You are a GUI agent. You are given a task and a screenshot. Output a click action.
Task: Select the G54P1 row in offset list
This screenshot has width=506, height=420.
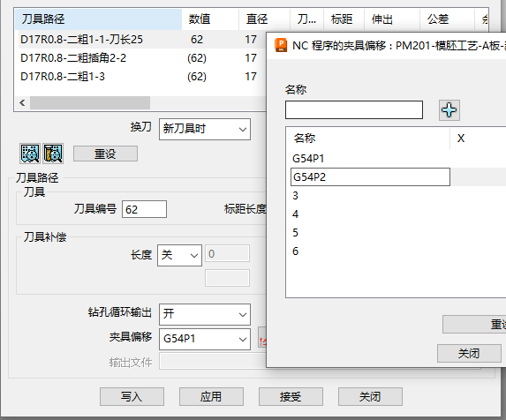click(x=396, y=159)
